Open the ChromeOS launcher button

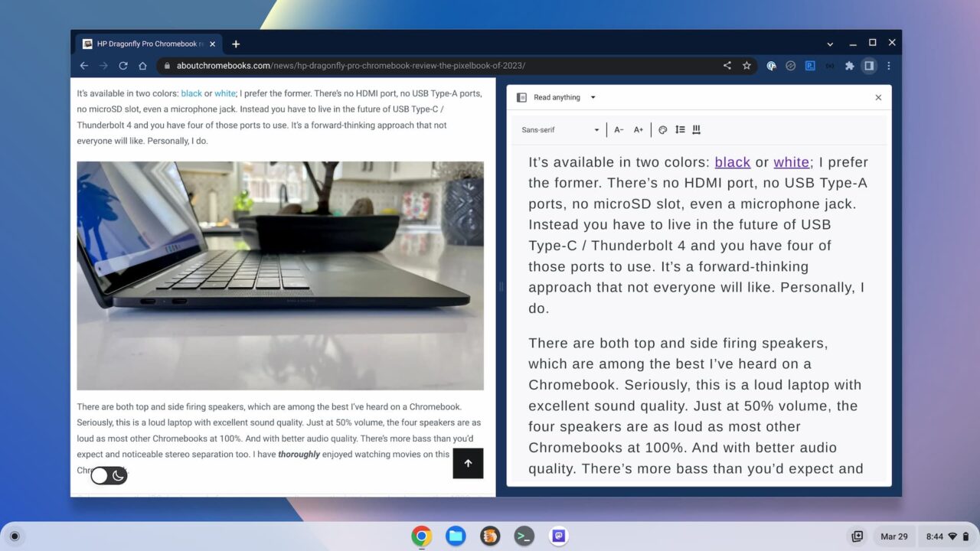[15, 536]
